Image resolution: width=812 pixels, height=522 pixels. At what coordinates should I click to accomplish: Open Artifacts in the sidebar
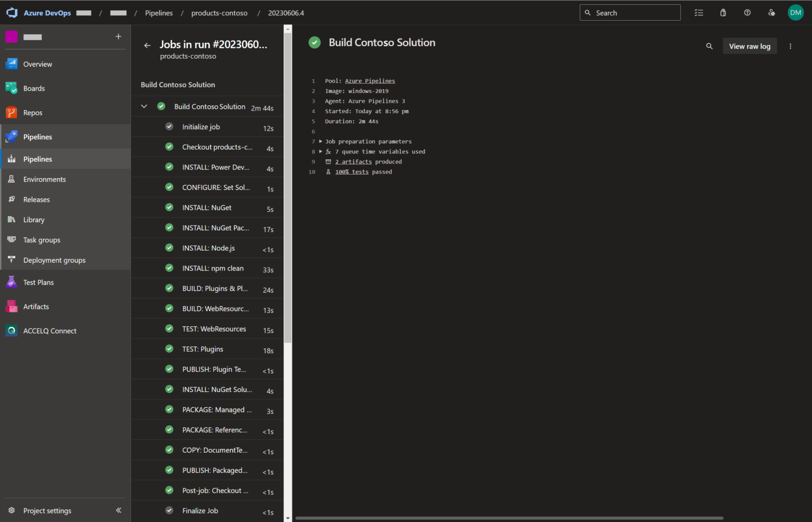click(x=66, y=307)
